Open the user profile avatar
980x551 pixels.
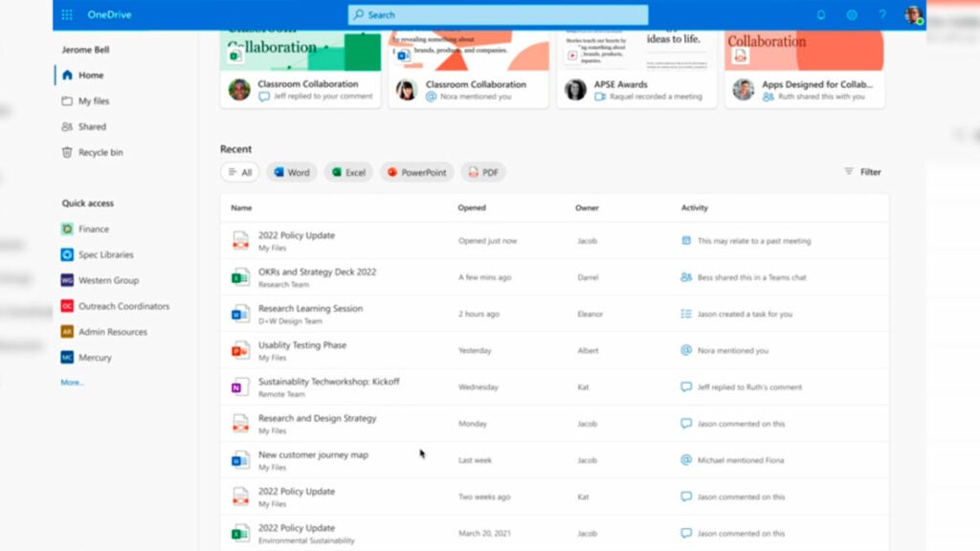click(x=913, y=14)
